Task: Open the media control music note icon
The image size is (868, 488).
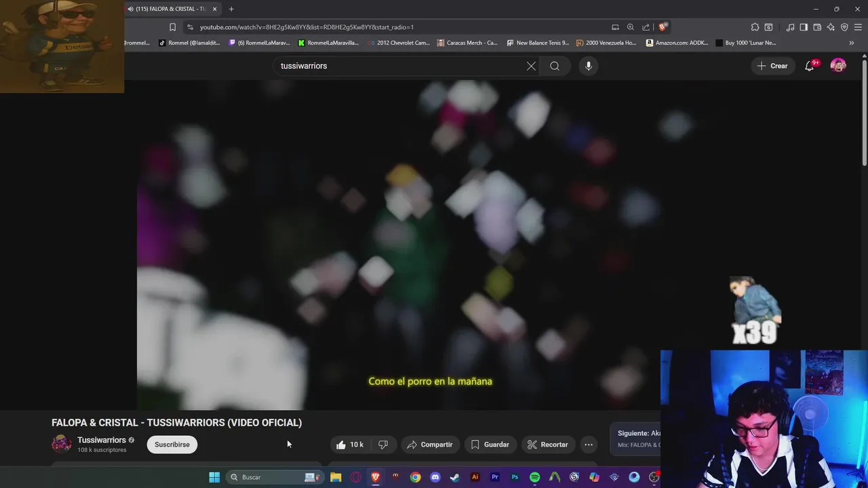Action: 790,27
